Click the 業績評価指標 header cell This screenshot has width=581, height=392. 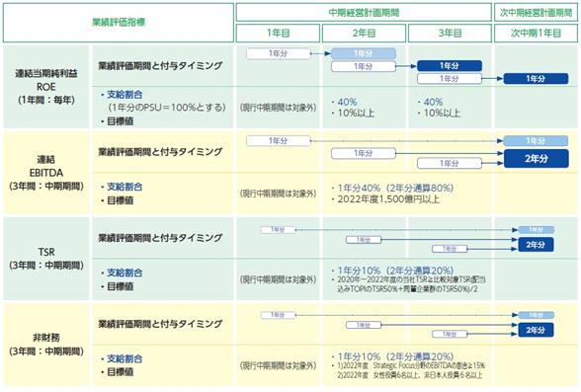pos(119,23)
